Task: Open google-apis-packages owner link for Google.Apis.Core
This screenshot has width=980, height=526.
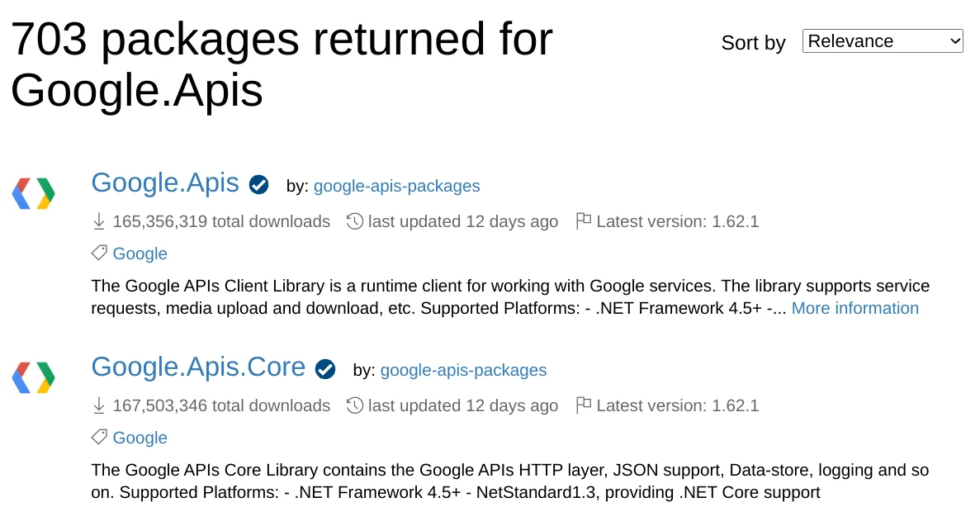Action: (463, 370)
